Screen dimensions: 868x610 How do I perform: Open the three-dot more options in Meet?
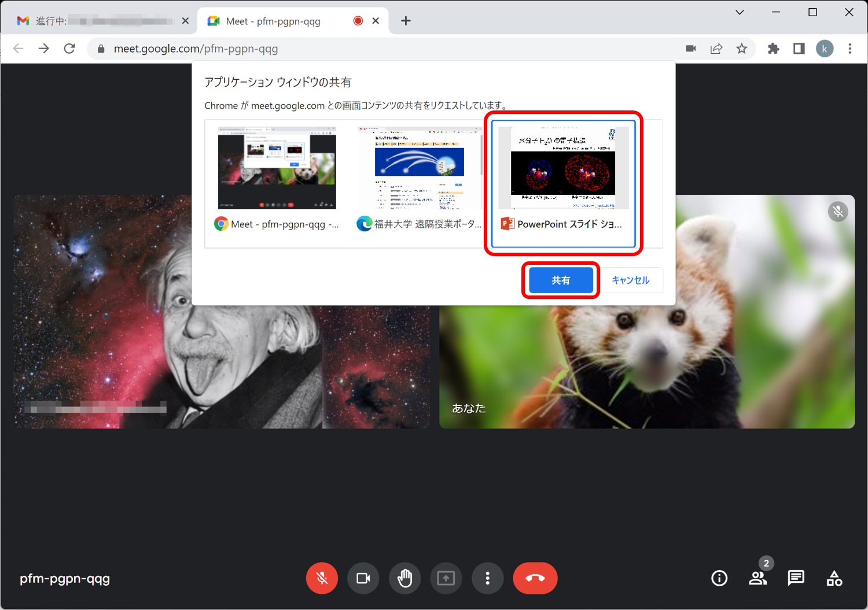488,578
